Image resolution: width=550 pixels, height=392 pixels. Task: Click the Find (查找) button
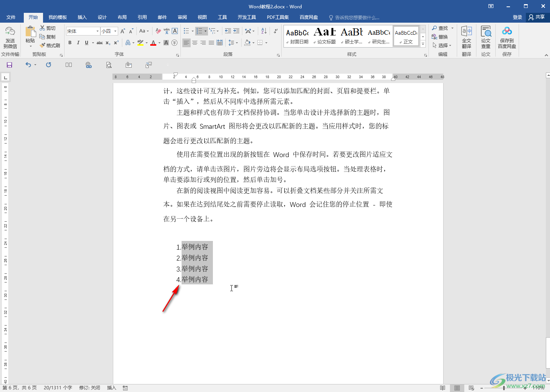click(440, 28)
